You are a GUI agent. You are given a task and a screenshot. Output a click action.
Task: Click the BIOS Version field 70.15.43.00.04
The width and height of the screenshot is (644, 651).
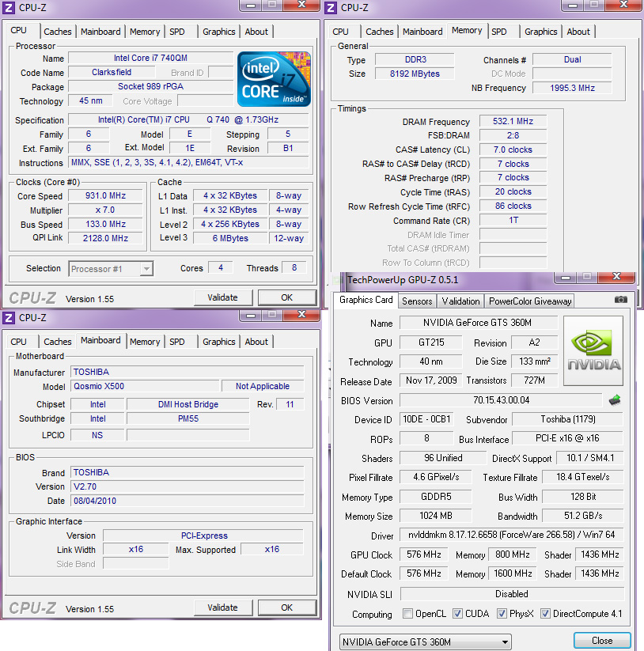pyautogui.click(x=501, y=399)
